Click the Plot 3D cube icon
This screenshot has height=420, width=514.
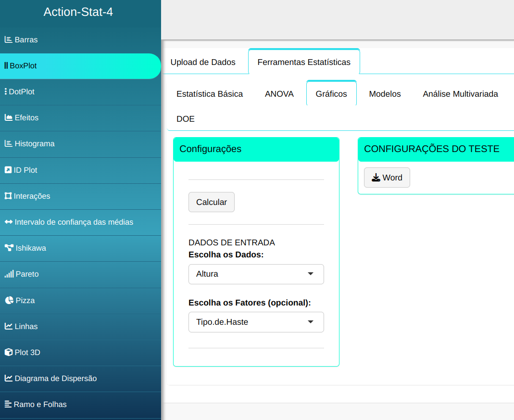pyautogui.click(x=9, y=352)
